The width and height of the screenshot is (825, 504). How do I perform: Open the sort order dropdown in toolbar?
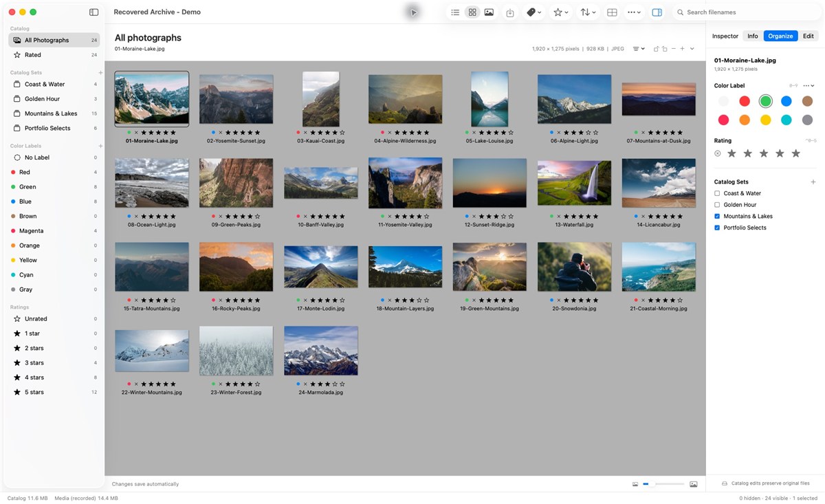coord(588,12)
